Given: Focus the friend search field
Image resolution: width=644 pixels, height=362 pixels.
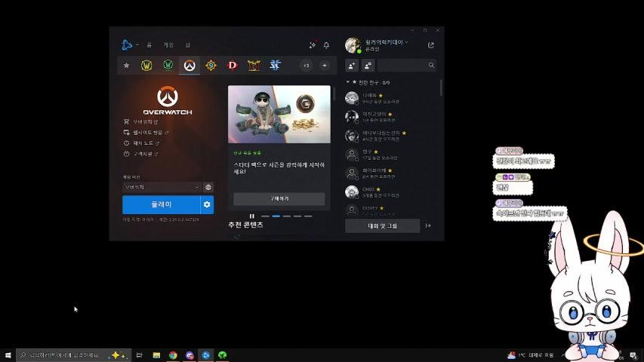Looking at the screenshot, I should coord(406,66).
